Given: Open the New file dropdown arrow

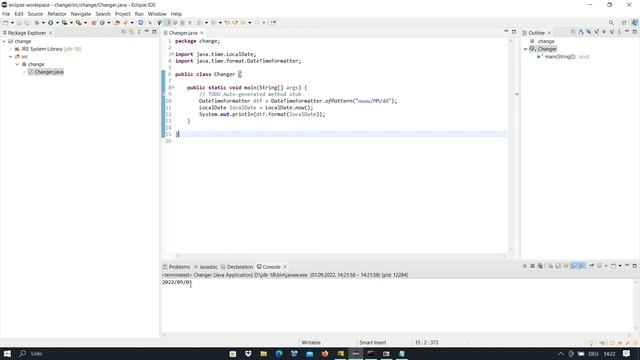Looking at the screenshot, I should pyautogui.click(x=12, y=23).
